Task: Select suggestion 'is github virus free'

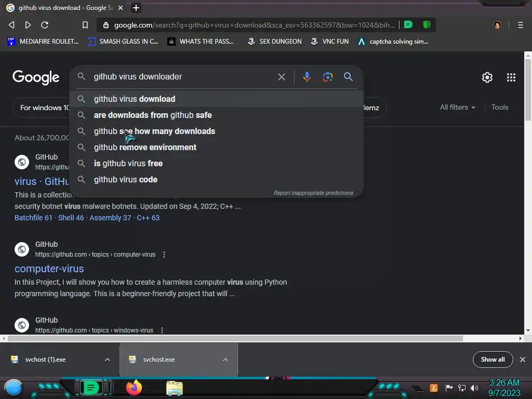Action: tap(217, 164)
